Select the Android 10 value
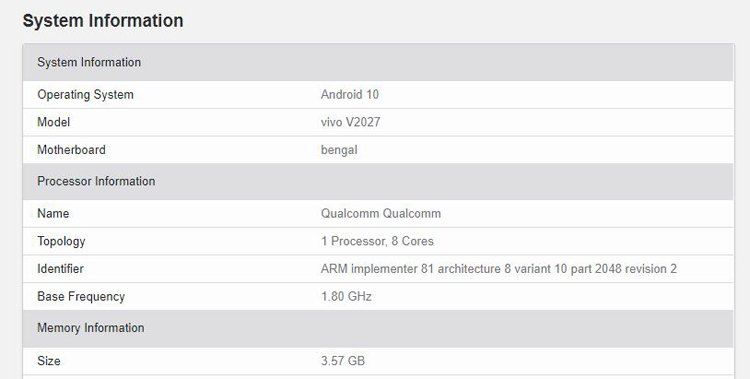The width and height of the screenshot is (750, 379). pyautogui.click(x=350, y=94)
